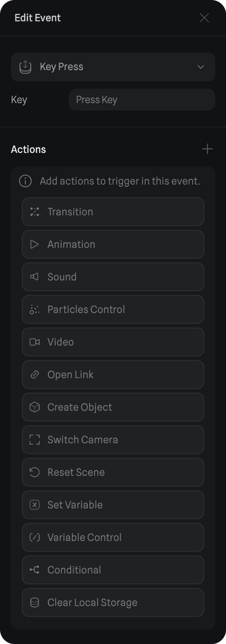Focus the Press Key input field
The width and height of the screenshot is (226, 644).
pos(142,100)
